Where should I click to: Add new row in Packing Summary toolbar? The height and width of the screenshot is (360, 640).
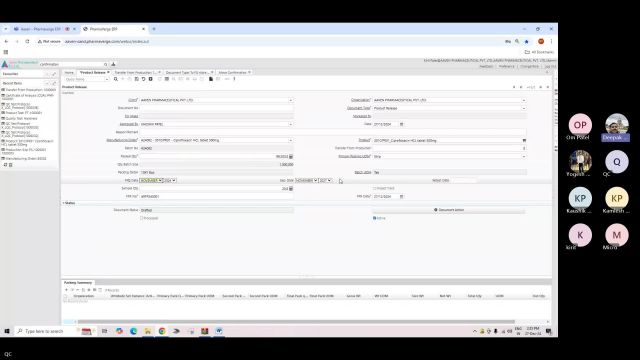pos(66,290)
